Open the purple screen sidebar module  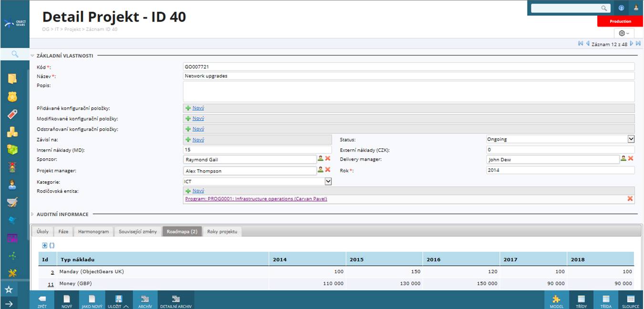[x=12, y=238]
